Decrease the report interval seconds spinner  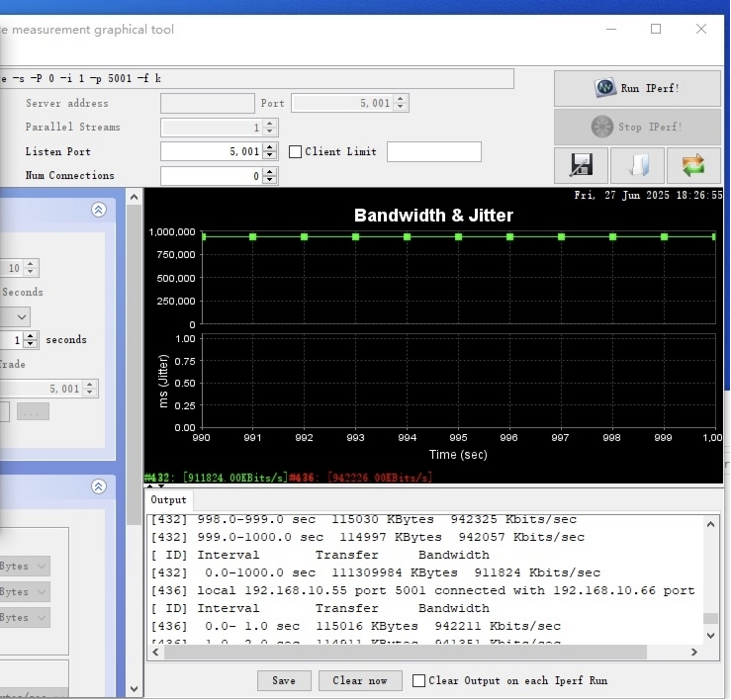click(x=31, y=344)
